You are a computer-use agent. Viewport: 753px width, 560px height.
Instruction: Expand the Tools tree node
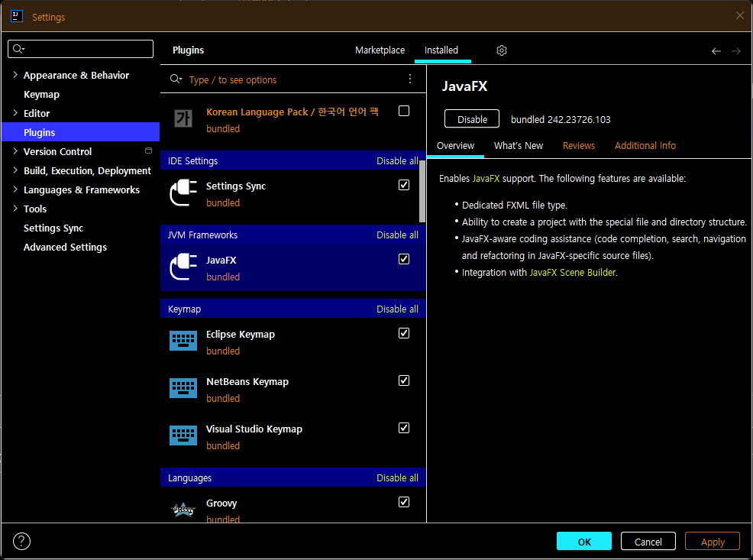15,209
